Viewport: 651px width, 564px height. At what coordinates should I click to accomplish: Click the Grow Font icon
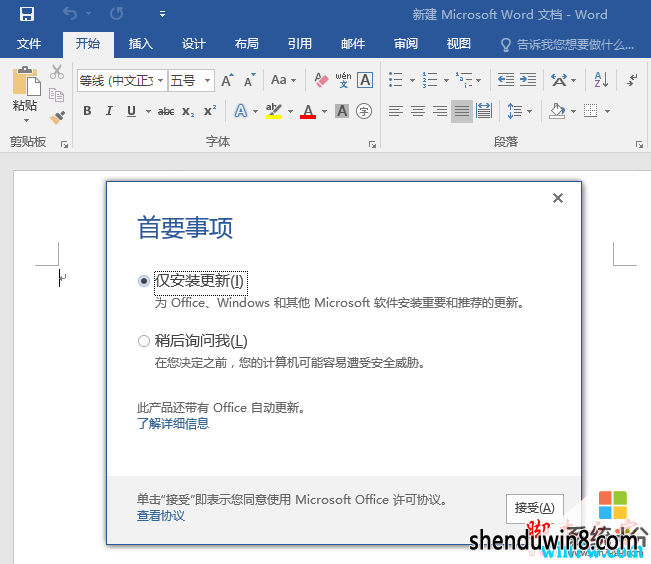pos(228,80)
